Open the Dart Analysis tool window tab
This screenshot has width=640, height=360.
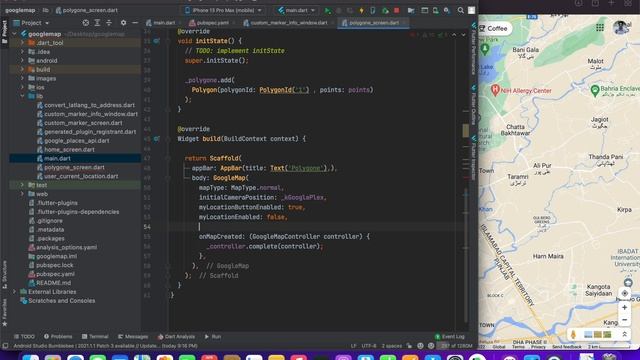click(176, 337)
